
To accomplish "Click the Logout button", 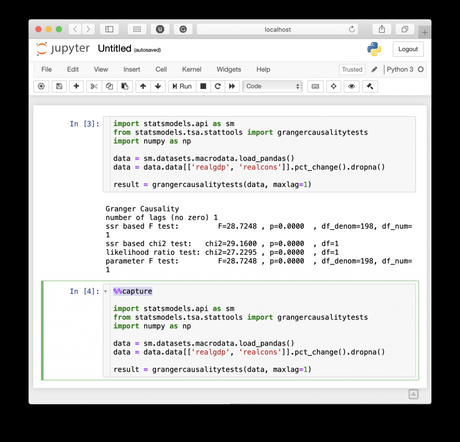I will coord(408,49).
